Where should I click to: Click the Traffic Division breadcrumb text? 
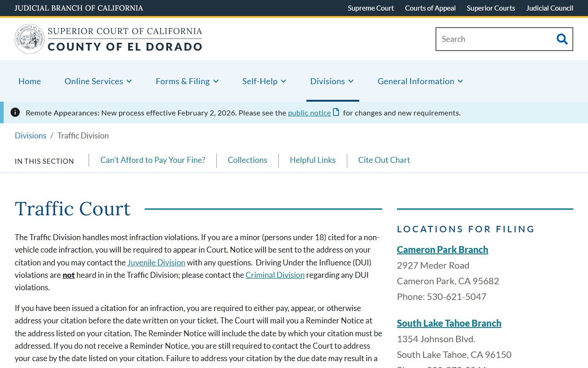(83, 135)
